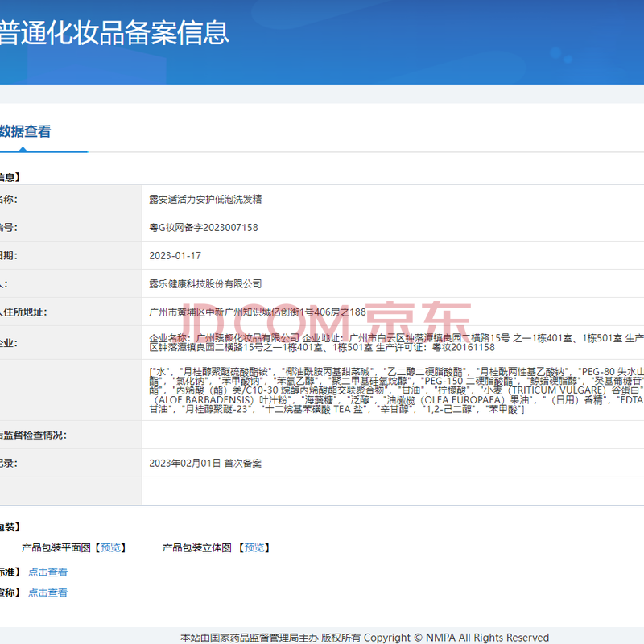Click the 广州市黄埔区 address value
This screenshot has height=644, width=644.
point(258,312)
